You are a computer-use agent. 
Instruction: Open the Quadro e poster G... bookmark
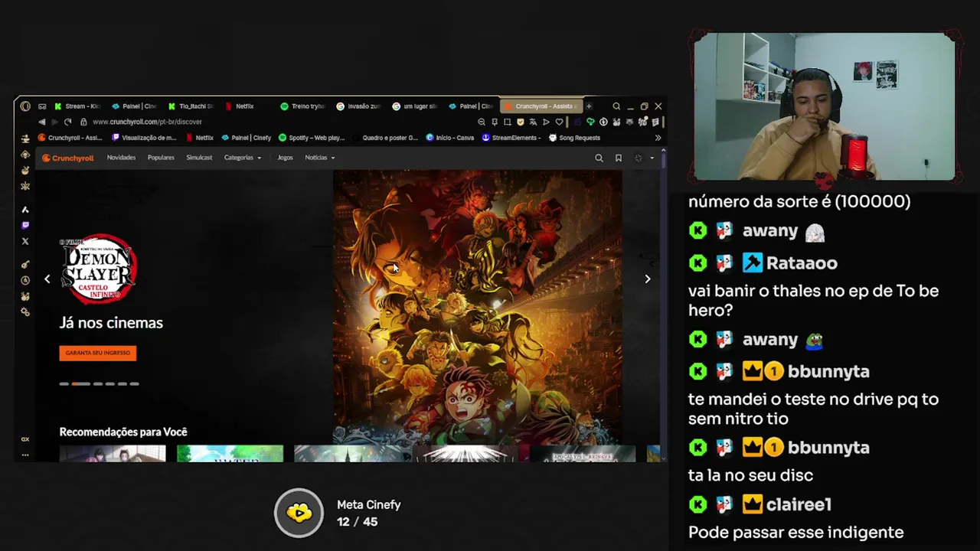point(385,138)
